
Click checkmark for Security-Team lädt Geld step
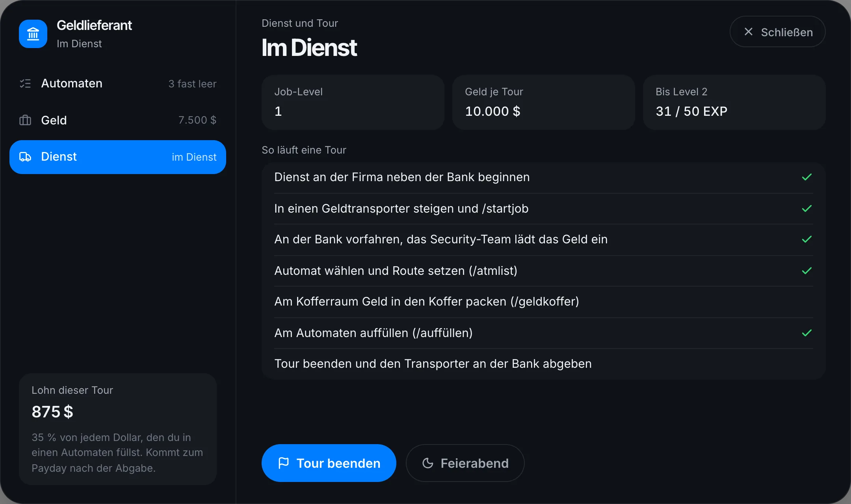[x=807, y=239]
